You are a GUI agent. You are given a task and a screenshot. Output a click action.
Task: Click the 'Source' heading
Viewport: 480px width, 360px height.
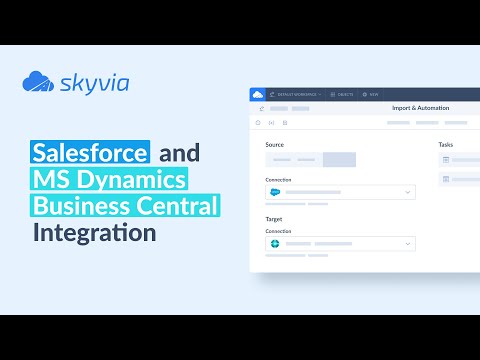pyautogui.click(x=275, y=145)
